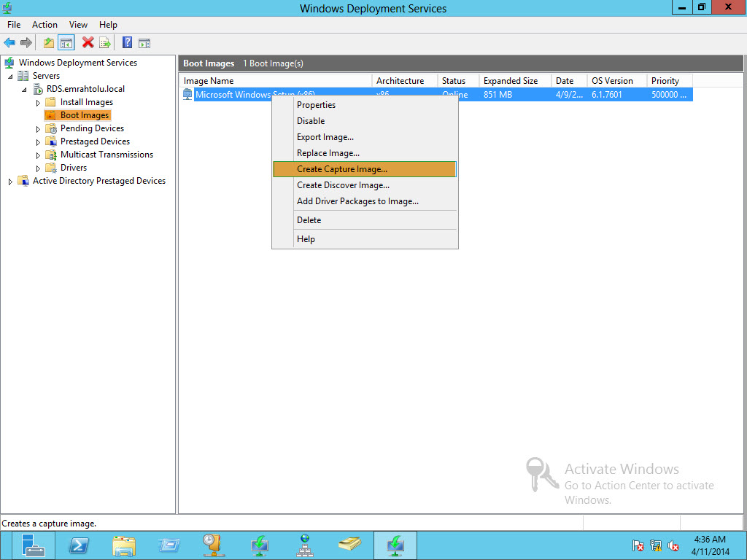Sort by the OS Version column header
The image size is (747, 560).
point(617,81)
